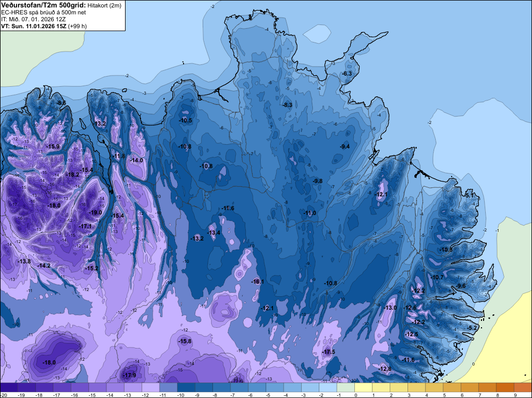The image size is (532, 398).
Task: Select the legend swatch labeled -12
Action: tap(151, 387)
